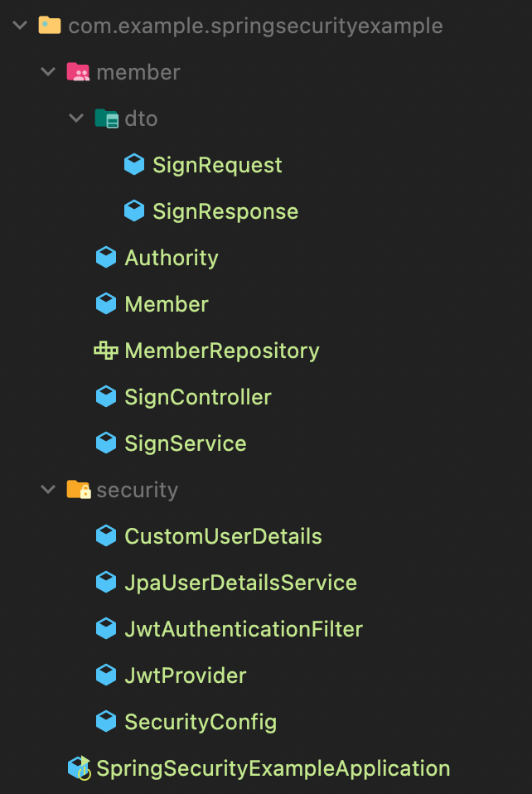
Task: Select the JwtAuthenticationFilter file
Action: click(x=243, y=629)
